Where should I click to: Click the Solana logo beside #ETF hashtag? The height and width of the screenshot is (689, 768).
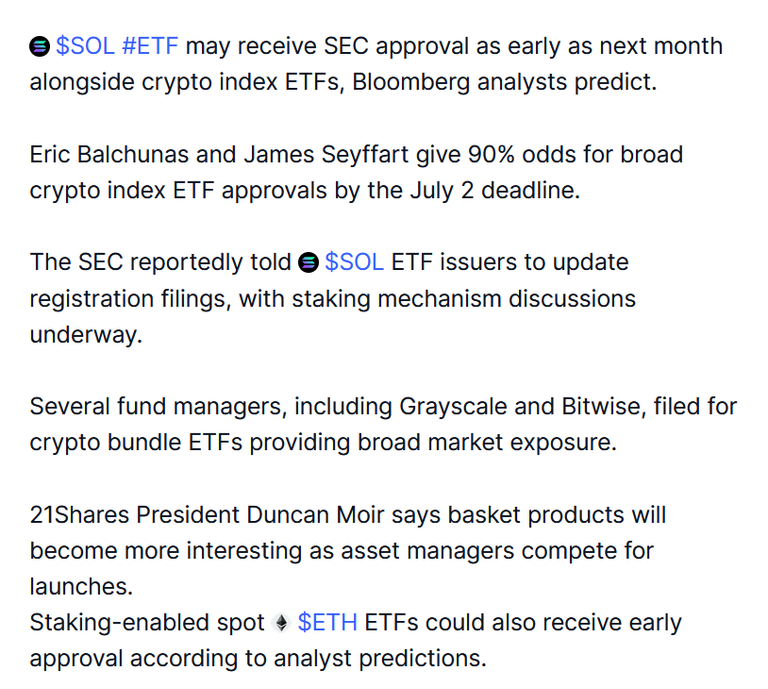[x=40, y=47]
